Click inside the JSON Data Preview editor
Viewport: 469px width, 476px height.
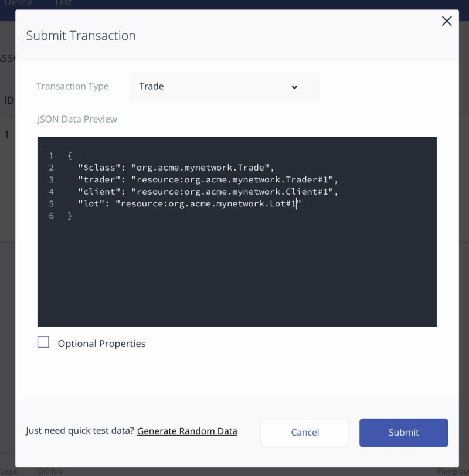[237, 232]
